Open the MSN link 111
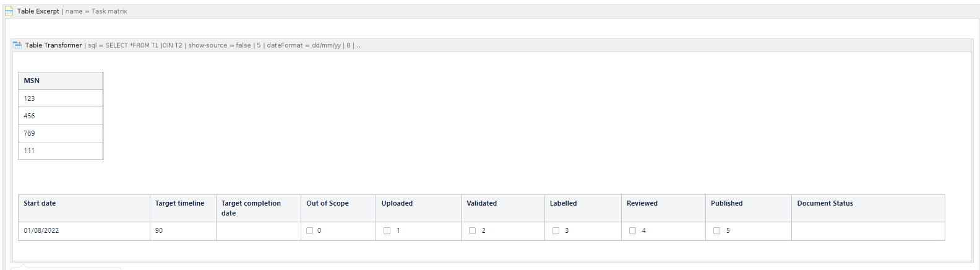The height and width of the screenshot is (270, 980). (29, 150)
